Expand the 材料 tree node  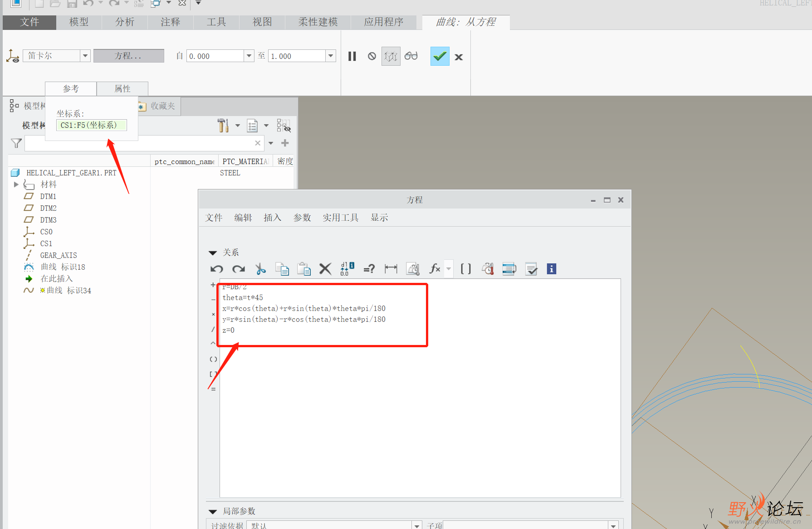tap(16, 184)
